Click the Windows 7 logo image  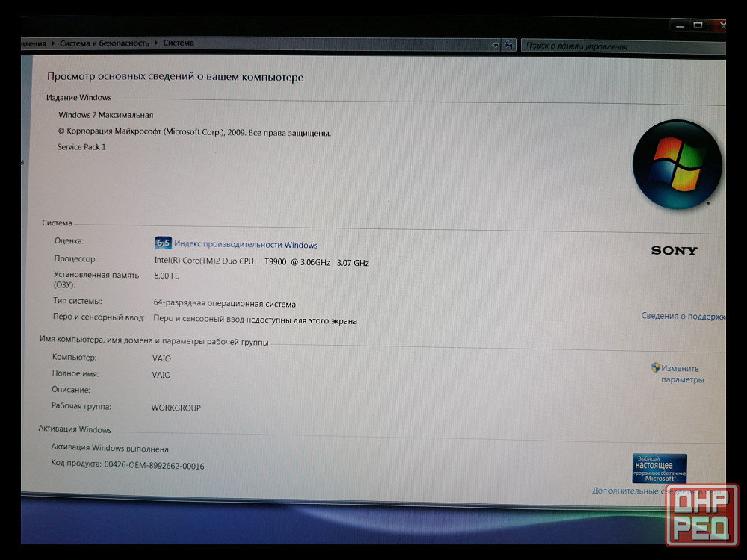pyautogui.click(x=677, y=165)
